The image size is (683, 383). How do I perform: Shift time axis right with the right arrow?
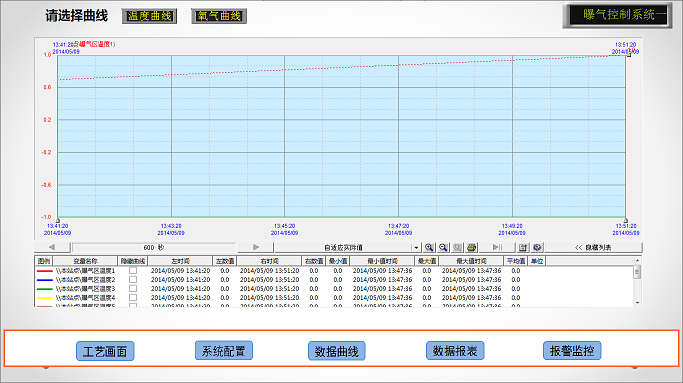pyautogui.click(x=256, y=247)
